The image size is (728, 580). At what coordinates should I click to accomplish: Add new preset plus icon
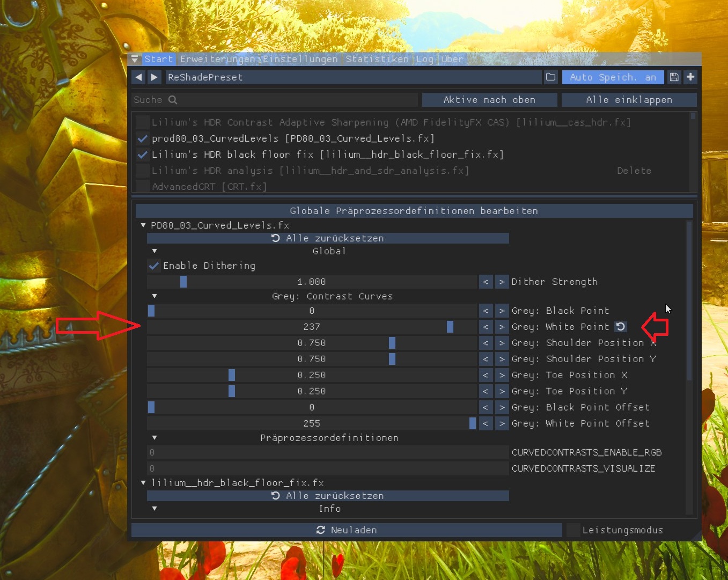690,77
